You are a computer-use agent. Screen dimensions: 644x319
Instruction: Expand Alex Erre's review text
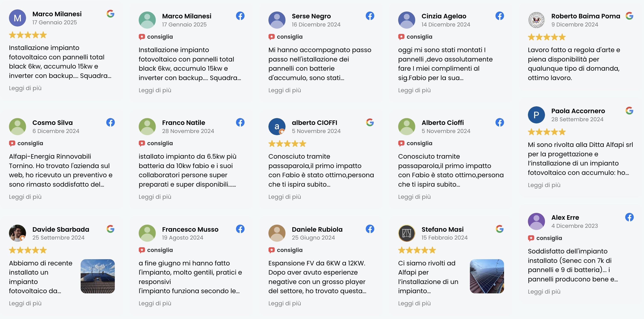pyautogui.click(x=544, y=292)
